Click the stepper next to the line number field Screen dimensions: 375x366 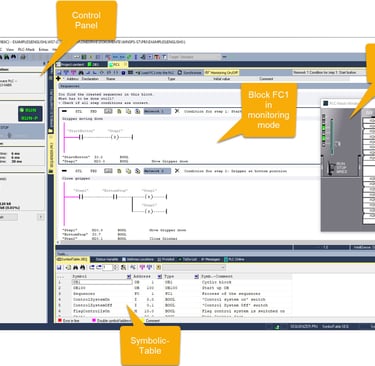(116, 267)
